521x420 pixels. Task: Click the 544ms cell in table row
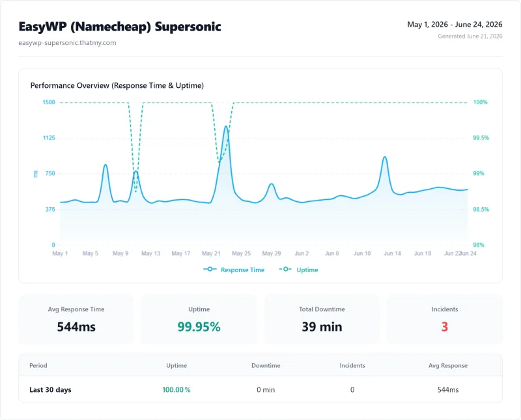448,389
